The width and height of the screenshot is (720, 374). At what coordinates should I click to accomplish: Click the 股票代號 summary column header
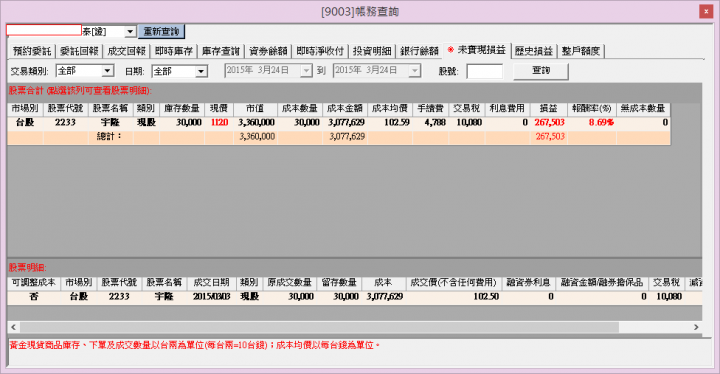click(x=65, y=108)
